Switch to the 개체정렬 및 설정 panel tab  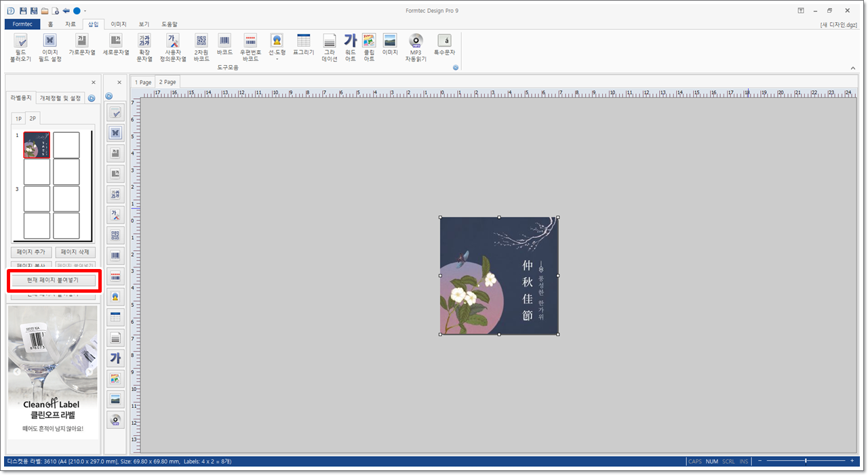point(60,98)
